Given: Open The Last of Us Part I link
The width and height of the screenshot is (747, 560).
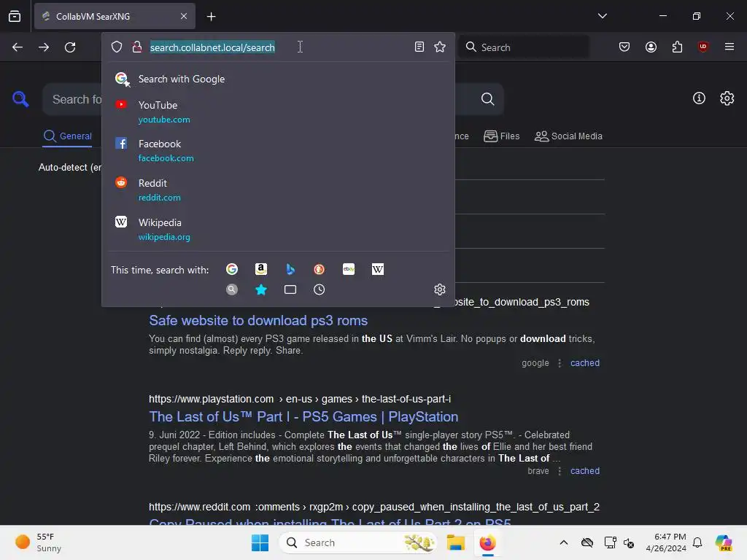Looking at the screenshot, I should [303, 416].
